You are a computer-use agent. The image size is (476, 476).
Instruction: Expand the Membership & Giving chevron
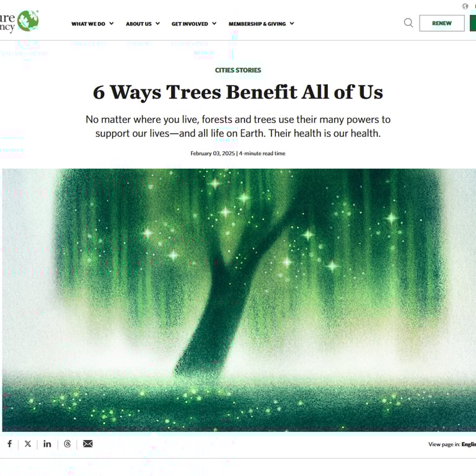click(x=292, y=24)
